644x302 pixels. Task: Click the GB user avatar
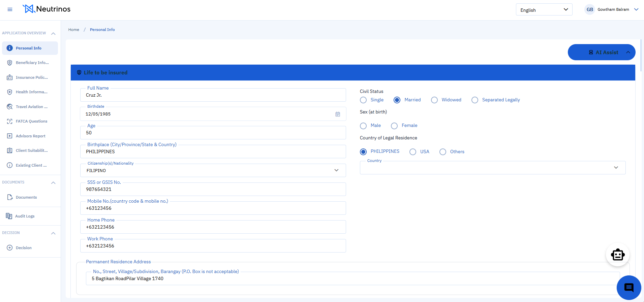point(589,9)
